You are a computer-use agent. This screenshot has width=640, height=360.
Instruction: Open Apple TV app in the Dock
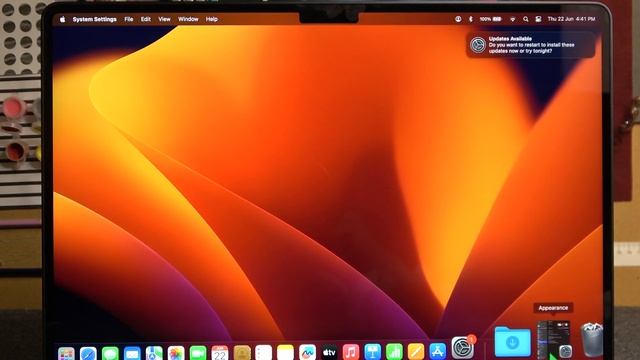click(x=329, y=352)
